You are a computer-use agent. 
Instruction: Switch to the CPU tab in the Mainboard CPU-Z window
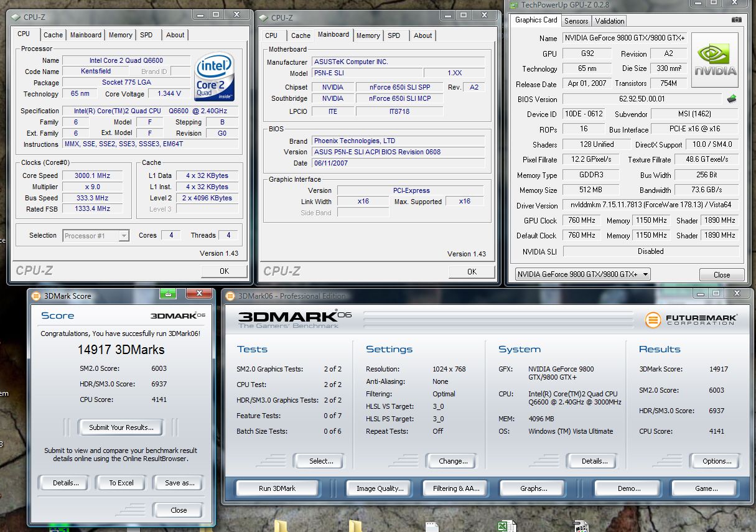(271, 35)
